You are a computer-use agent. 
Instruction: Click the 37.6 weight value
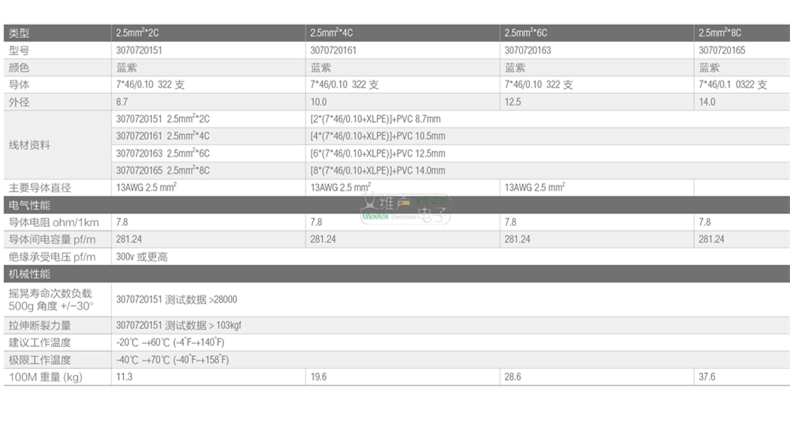(707, 377)
